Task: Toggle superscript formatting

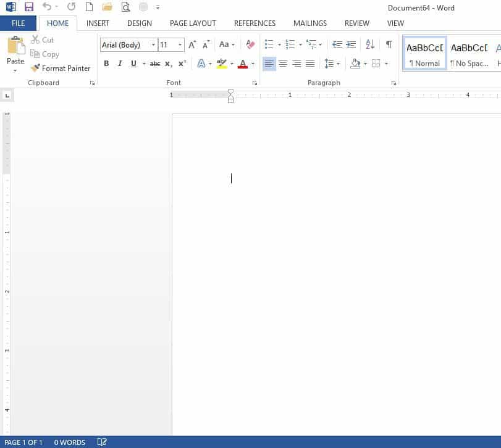Action: coord(182,64)
